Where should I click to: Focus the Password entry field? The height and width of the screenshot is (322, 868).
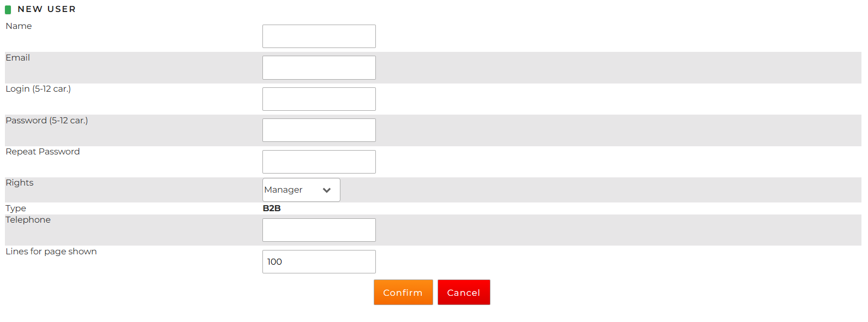coord(319,130)
